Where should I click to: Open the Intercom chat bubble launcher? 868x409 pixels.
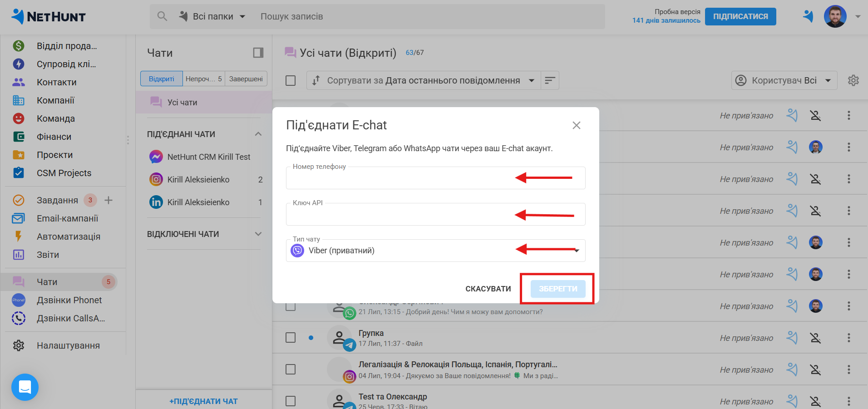(25, 387)
